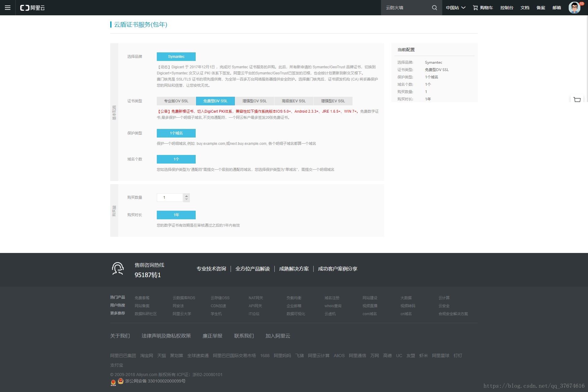Open the user avatar menu
The image size is (588, 392).
[575, 8]
